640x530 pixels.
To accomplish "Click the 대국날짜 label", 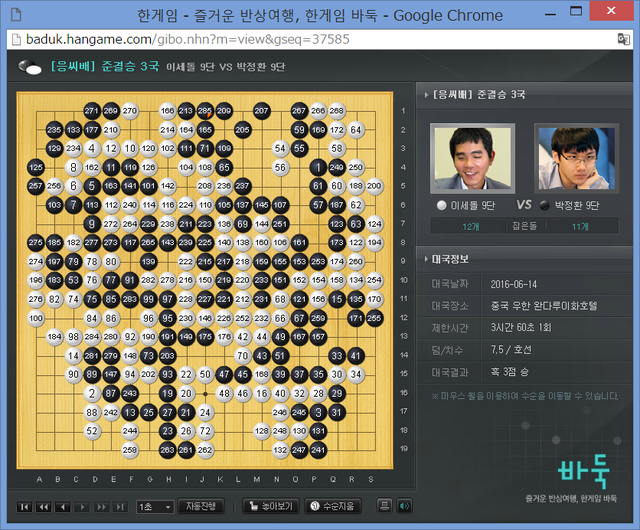I will tap(450, 284).
